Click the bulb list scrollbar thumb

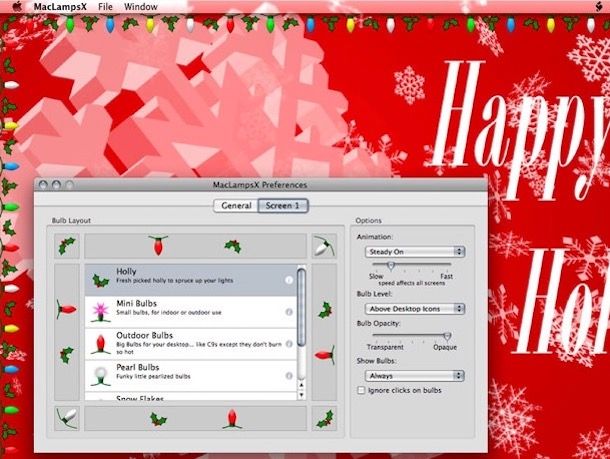point(301,307)
